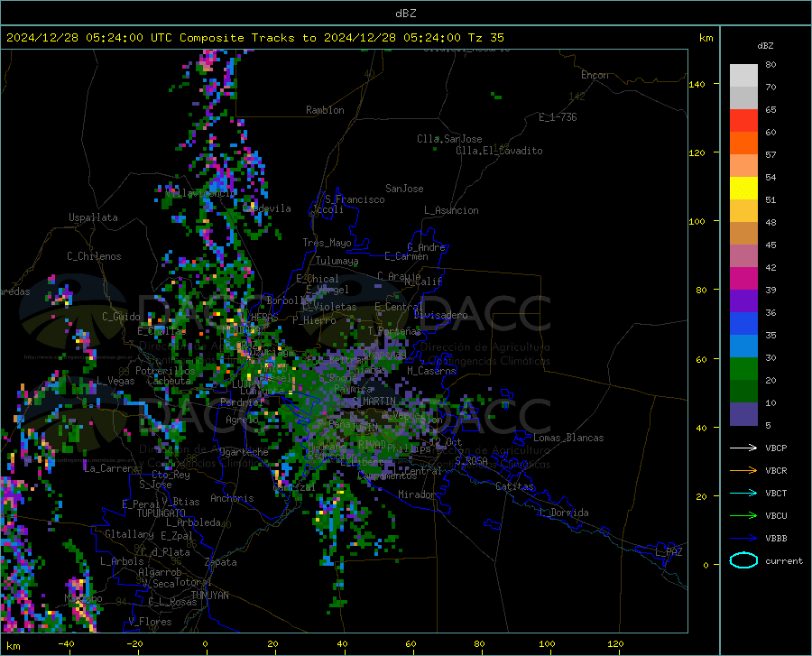The width and height of the screenshot is (812, 656).
Task: Click the white VBCP arrow icon
Action: pos(743,448)
